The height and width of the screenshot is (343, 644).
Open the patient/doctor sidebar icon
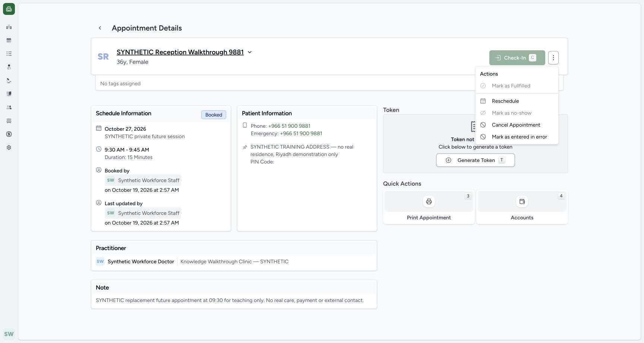click(9, 67)
